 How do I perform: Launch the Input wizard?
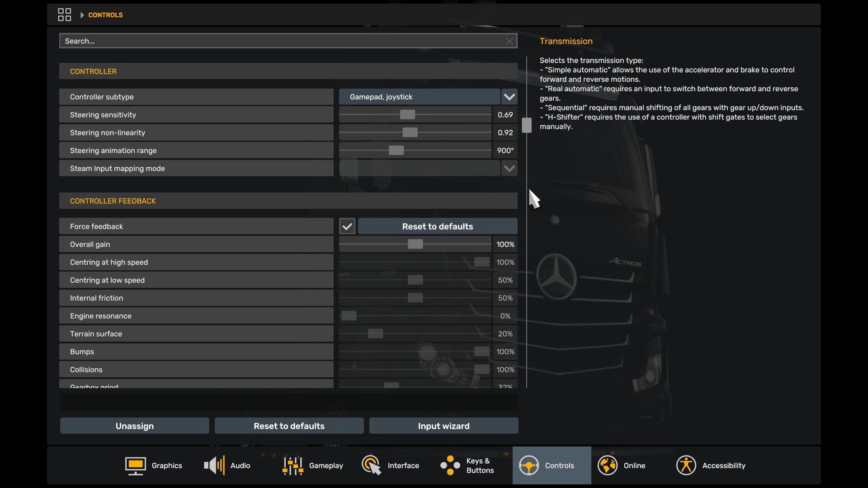[443, 426]
